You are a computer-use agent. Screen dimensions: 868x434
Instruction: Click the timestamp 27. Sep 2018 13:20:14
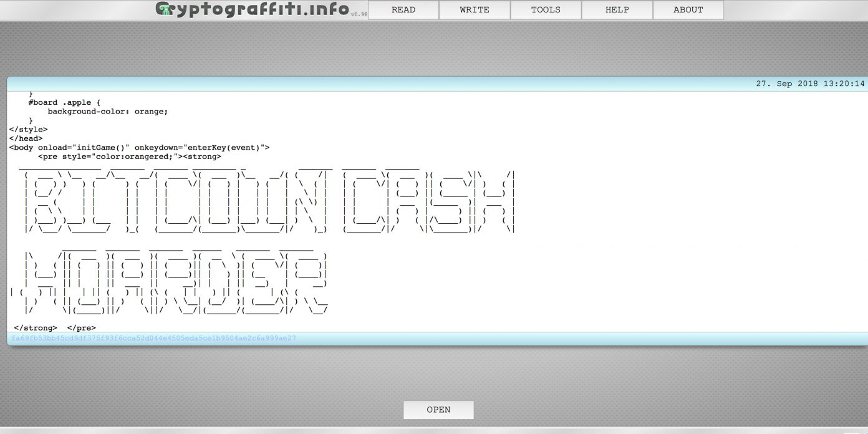click(x=810, y=84)
